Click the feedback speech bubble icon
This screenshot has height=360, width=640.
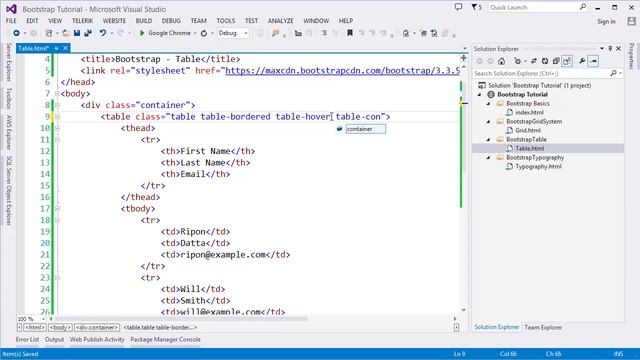click(x=458, y=7)
